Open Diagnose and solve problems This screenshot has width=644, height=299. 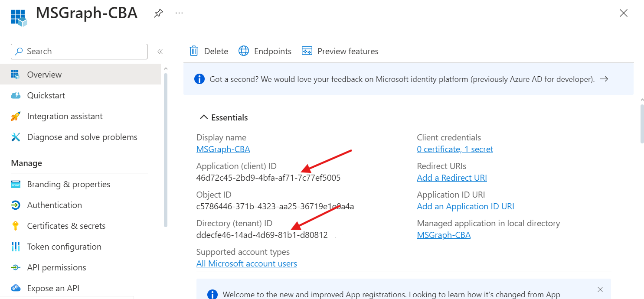point(82,136)
